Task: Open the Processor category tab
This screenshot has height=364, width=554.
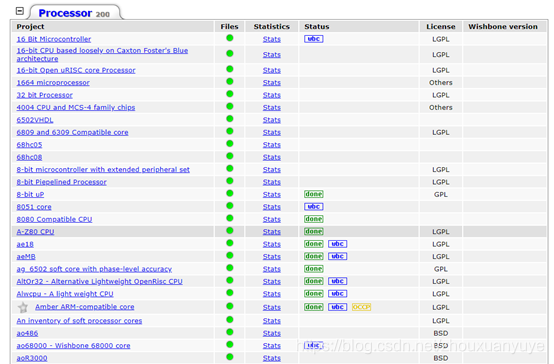Action: [74, 13]
